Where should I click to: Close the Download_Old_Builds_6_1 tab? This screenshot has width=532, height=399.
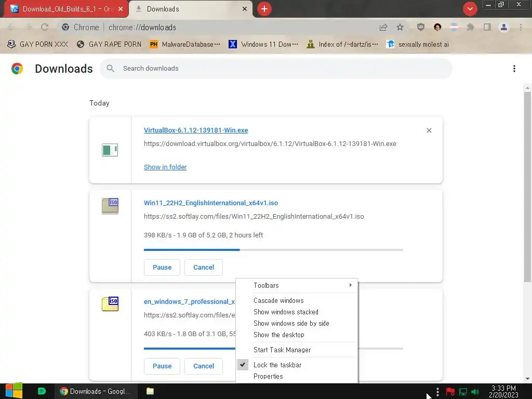pos(121,9)
